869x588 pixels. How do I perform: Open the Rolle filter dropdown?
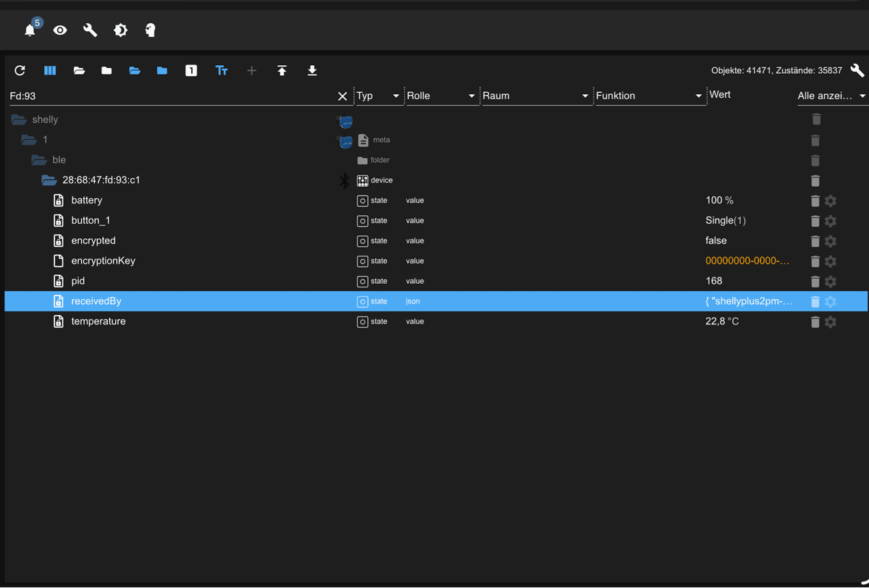click(441, 96)
